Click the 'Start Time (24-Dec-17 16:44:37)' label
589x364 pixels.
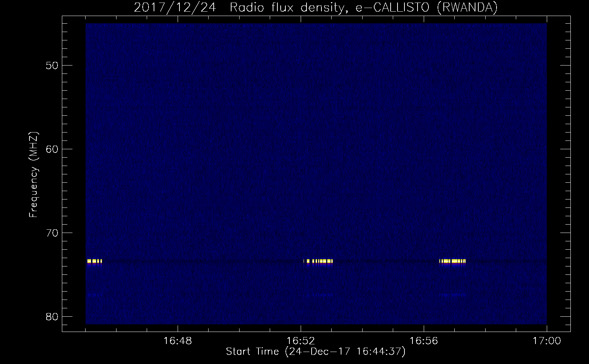pos(316,352)
